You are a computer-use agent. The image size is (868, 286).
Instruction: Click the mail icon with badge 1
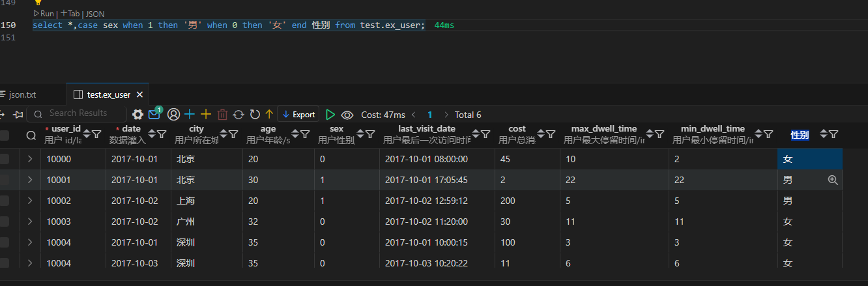[154, 115]
